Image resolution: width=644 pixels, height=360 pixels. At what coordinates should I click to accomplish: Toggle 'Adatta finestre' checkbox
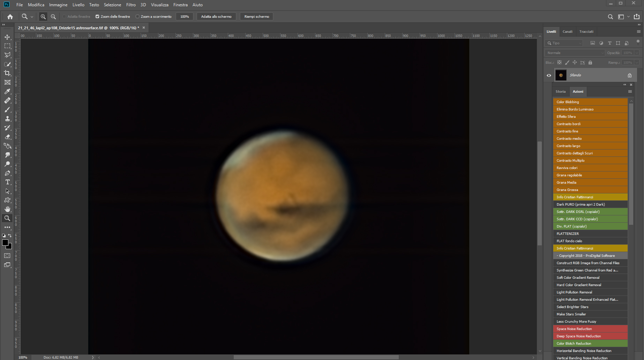pyautogui.click(x=64, y=16)
